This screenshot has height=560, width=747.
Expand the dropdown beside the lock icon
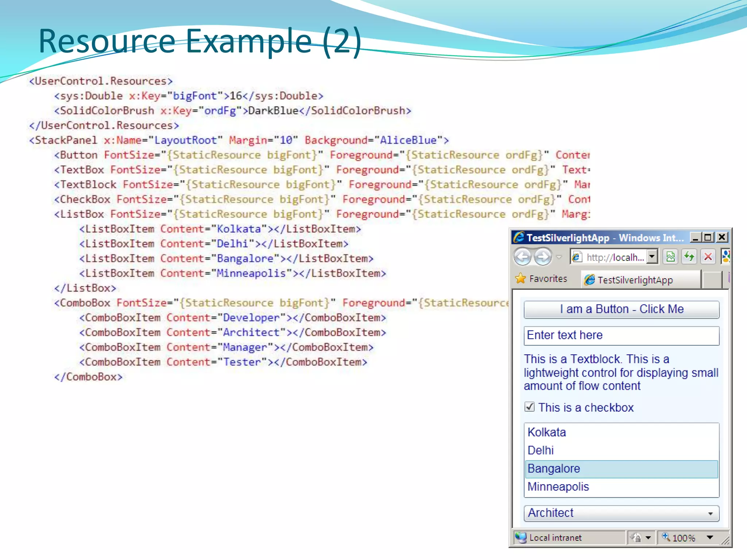pos(648,538)
